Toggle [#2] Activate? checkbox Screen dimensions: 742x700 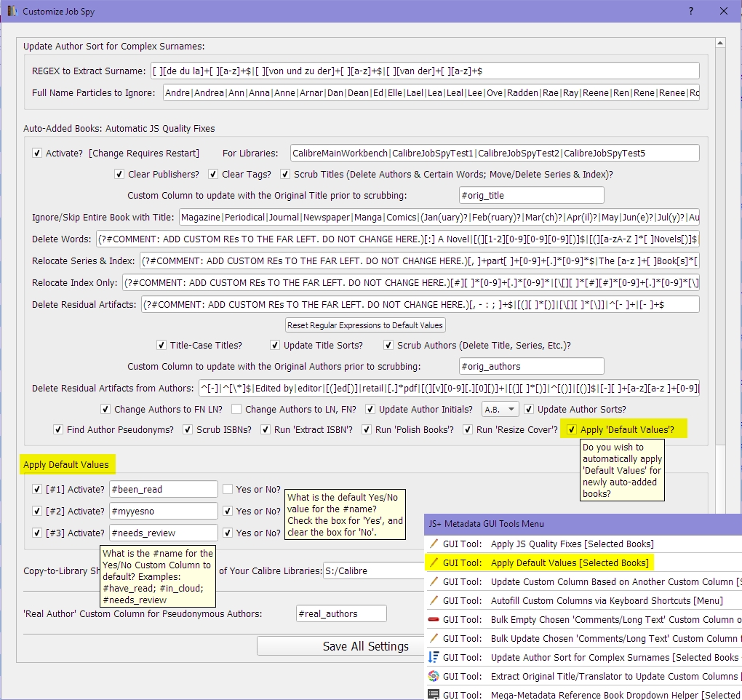pyautogui.click(x=37, y=511)
